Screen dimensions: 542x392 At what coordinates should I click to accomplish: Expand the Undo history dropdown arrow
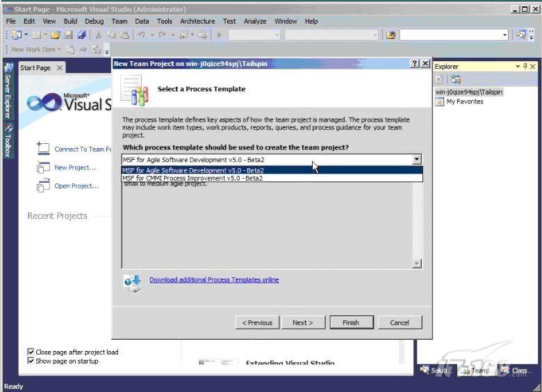pos(152,35)
